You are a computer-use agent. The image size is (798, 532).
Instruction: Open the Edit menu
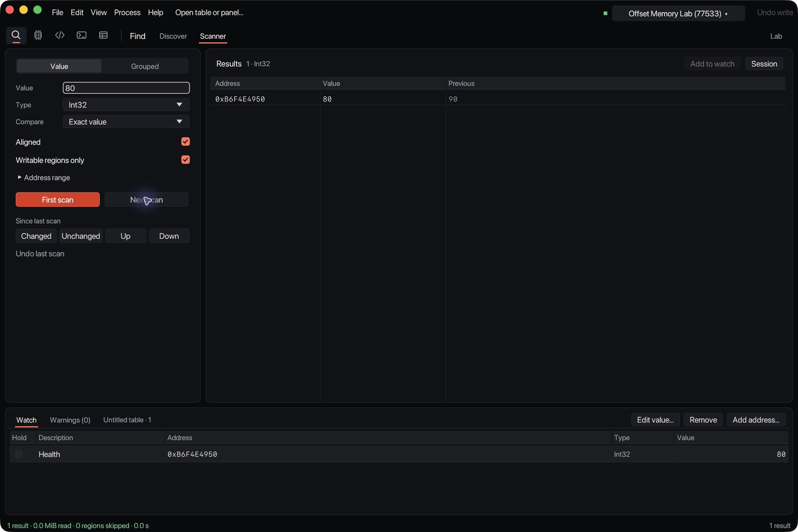click(x=77, y=13)
